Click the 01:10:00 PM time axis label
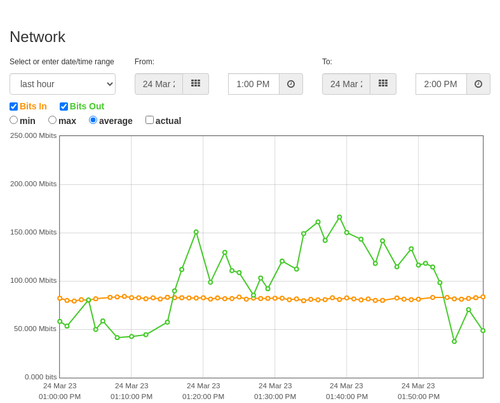Screen dimensions: 500x403 [x=131, y=397]
